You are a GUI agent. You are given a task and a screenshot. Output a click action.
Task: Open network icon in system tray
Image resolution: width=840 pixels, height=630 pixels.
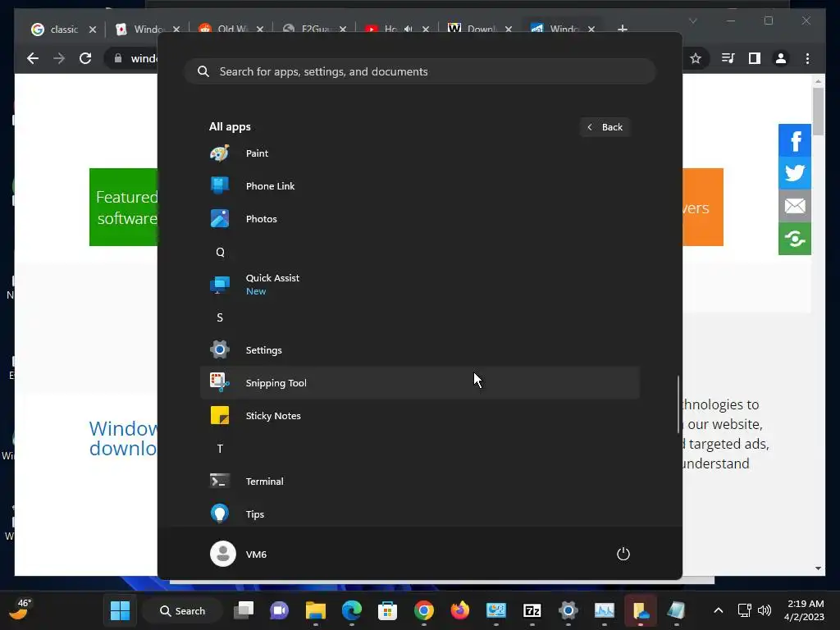pos(744,610)
